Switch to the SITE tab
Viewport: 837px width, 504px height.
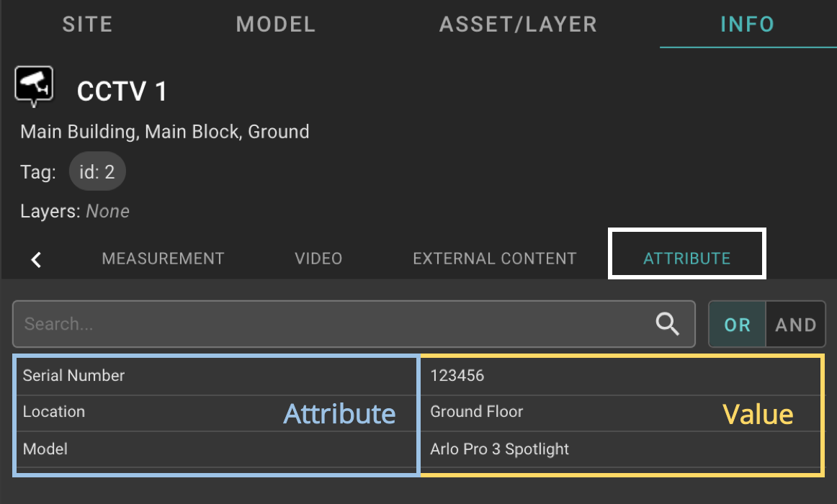88,24
